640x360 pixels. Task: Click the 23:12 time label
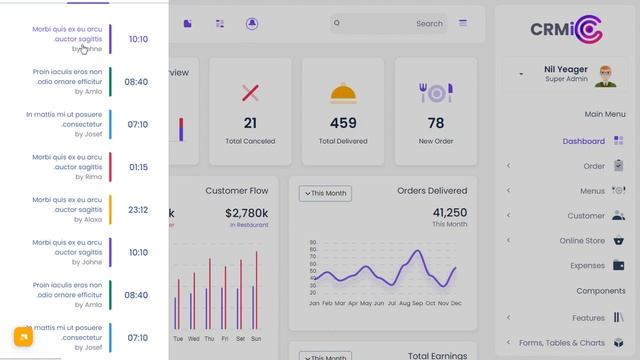point(138,210)
